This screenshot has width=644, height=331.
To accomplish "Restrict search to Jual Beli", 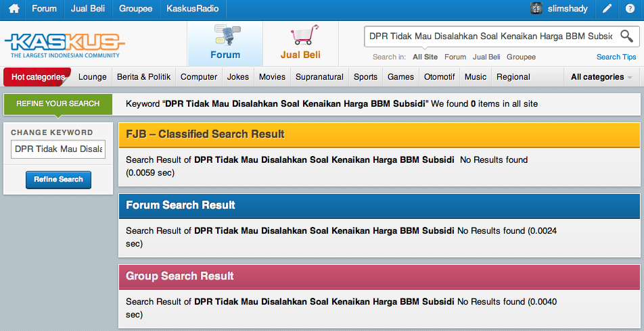I will click(486, 57).
